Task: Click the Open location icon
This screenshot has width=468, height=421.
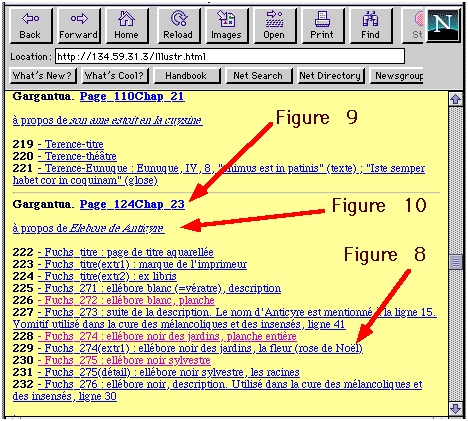Action: tap(275, 26)
